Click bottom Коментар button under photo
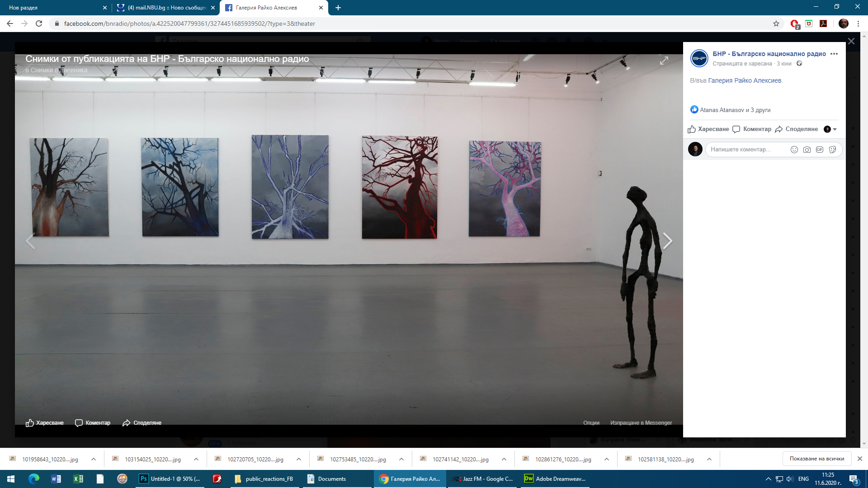 (93, 423)
